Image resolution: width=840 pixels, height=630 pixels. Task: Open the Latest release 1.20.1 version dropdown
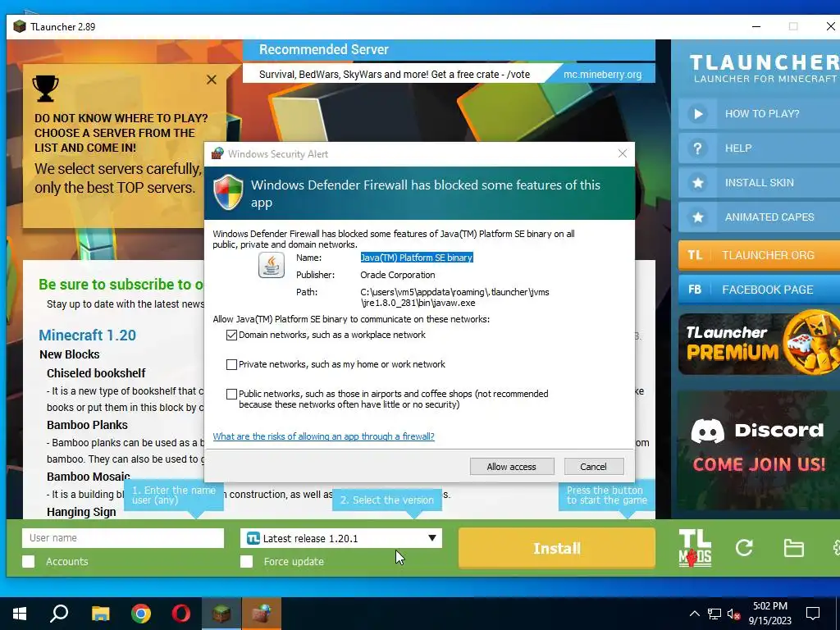(341, 538)
